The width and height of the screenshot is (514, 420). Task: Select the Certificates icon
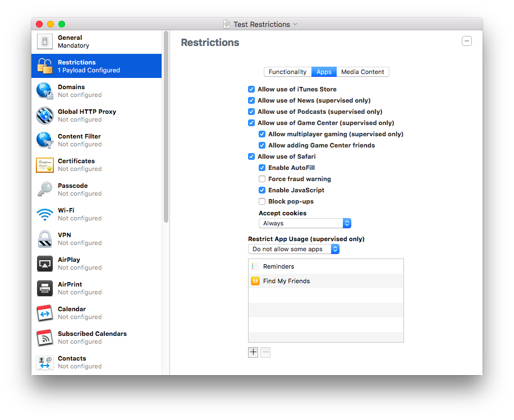(44, 165)
